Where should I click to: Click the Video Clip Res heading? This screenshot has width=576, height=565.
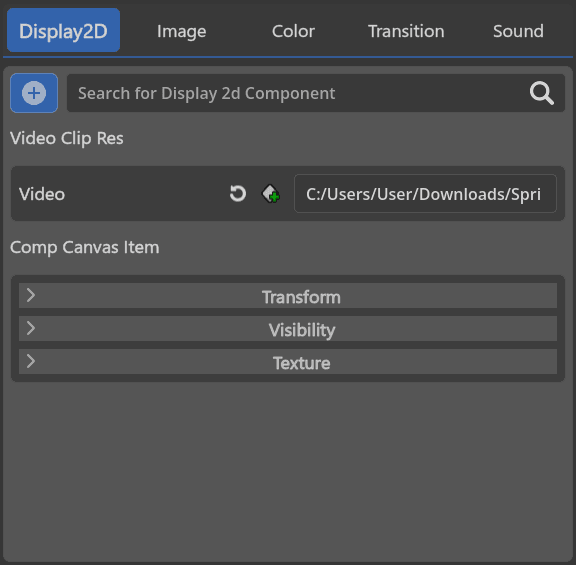tap(66, 138)
